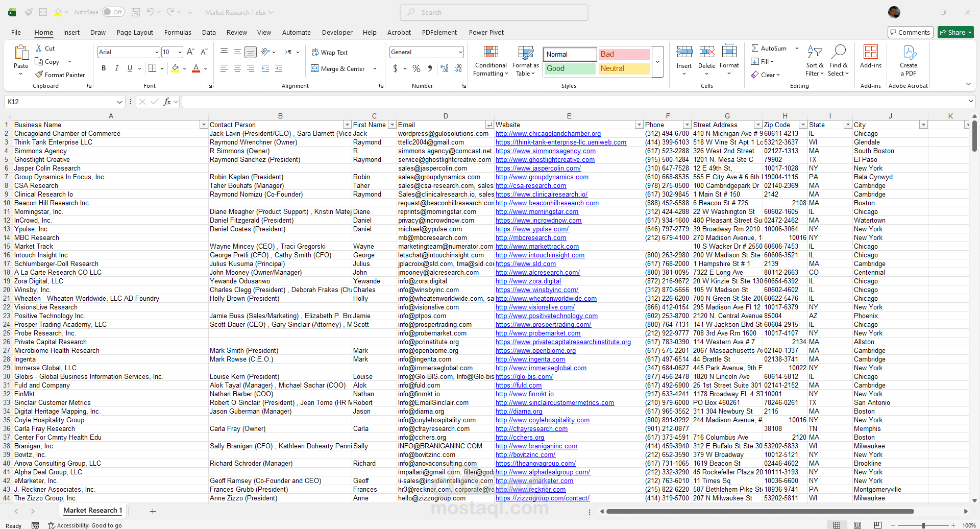Open Find & Select magnifier icon
Image resolution: width=980 pixels, height=529 pixels.
point(838,52)
